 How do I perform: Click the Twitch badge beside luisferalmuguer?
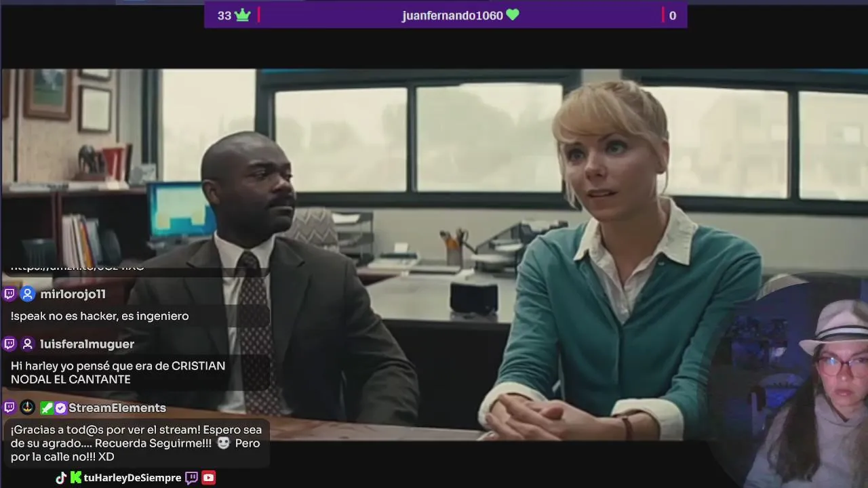[x=9, y=344]
